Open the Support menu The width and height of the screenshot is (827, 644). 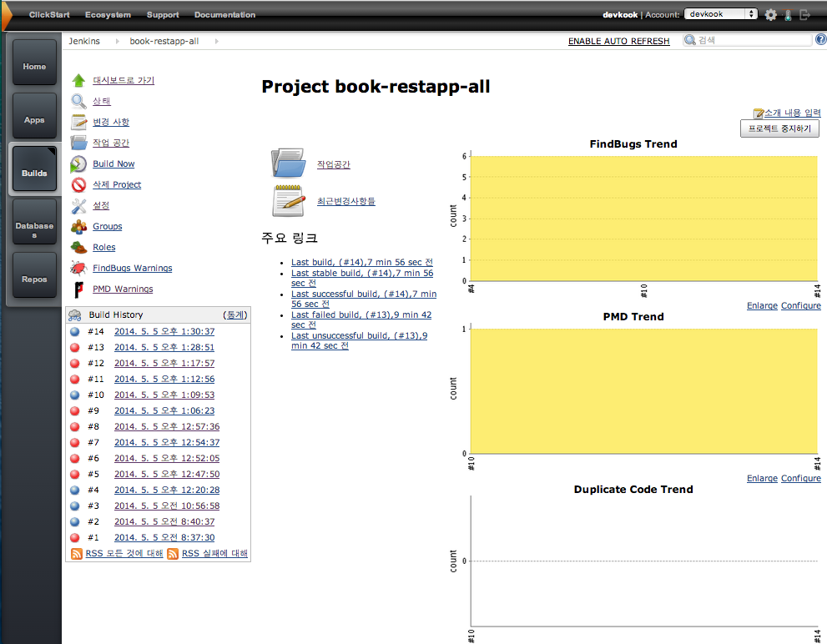coord(163,15)
